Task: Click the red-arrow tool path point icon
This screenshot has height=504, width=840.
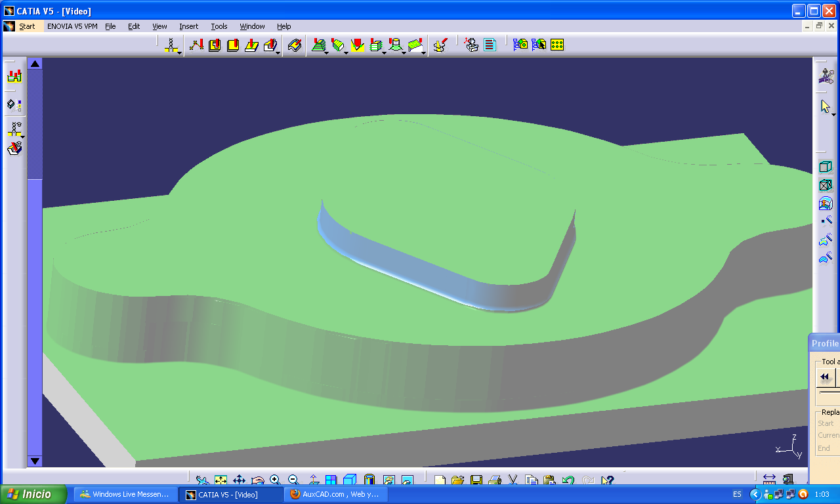Action: (196, 45)
